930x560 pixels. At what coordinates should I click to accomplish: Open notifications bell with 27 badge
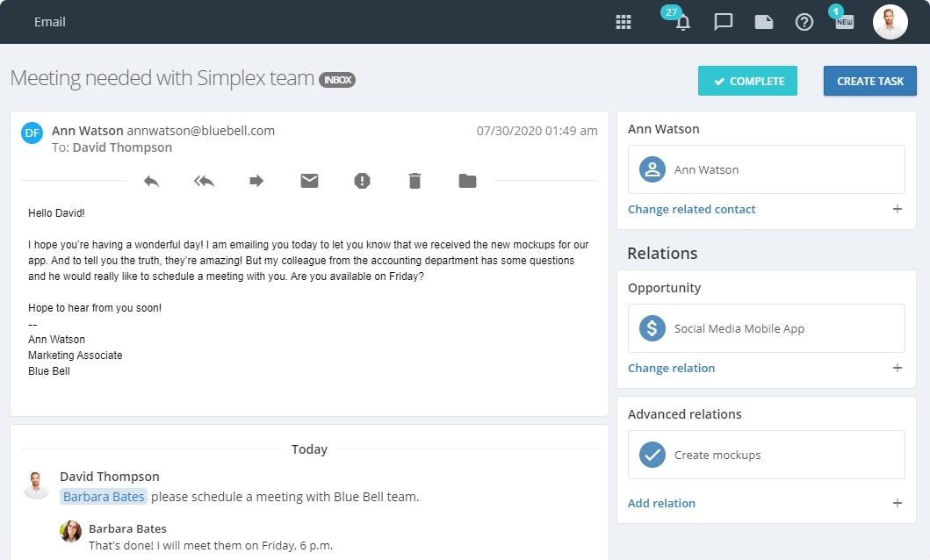coord(682,22)
